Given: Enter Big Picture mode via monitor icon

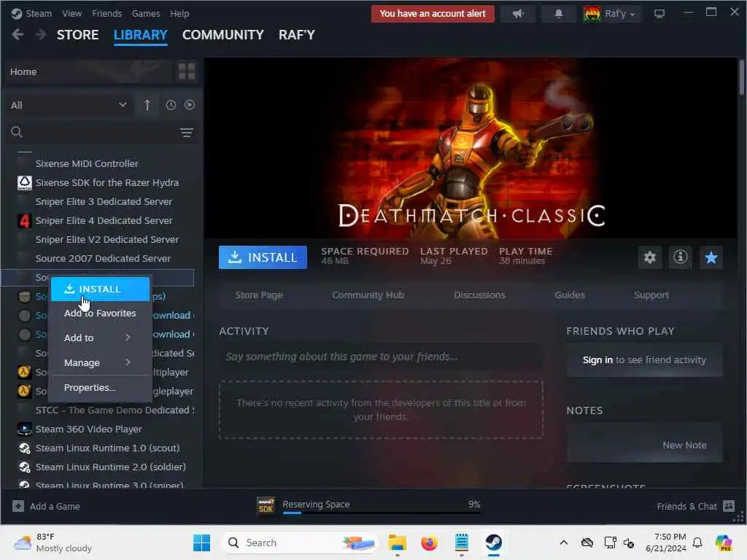Looking at the screenshot, I should pyautogui.click(x=659, y=14).
